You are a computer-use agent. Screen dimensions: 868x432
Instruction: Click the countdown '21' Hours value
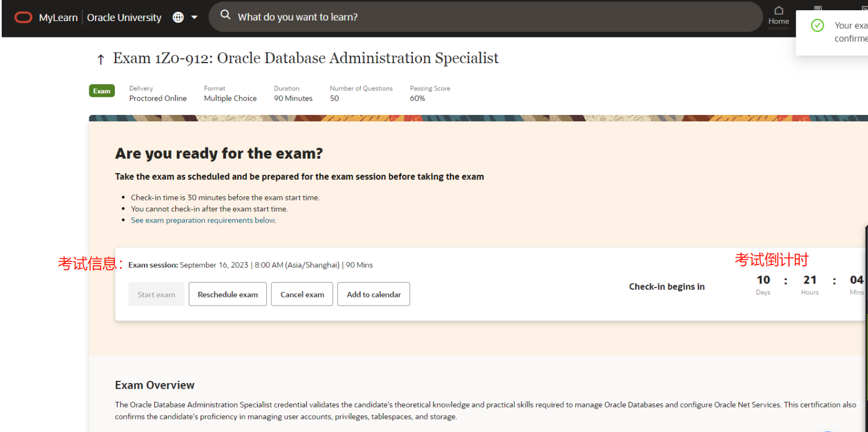tap(810, 280)
